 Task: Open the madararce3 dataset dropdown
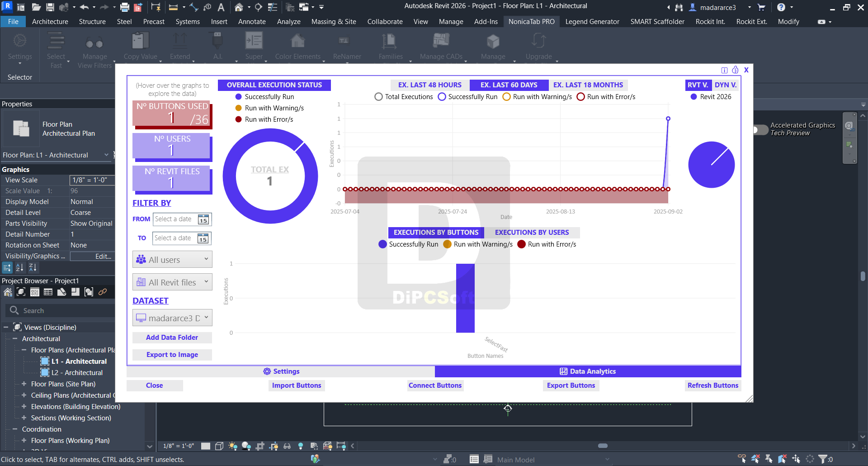click(172, 318)
